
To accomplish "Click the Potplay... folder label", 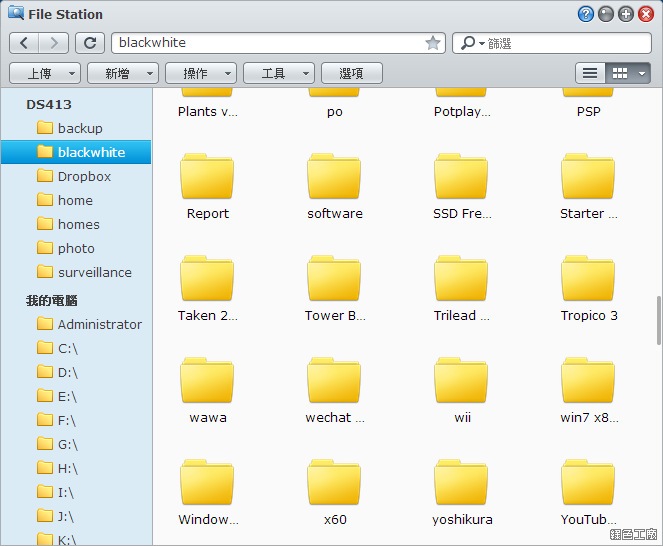I will point(462,112).
